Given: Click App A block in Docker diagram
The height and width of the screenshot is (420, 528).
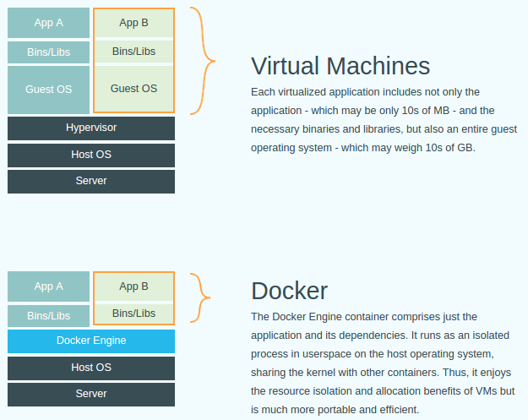Looking at the screenshot, I should pyautogui.click(x=48, y=286).
